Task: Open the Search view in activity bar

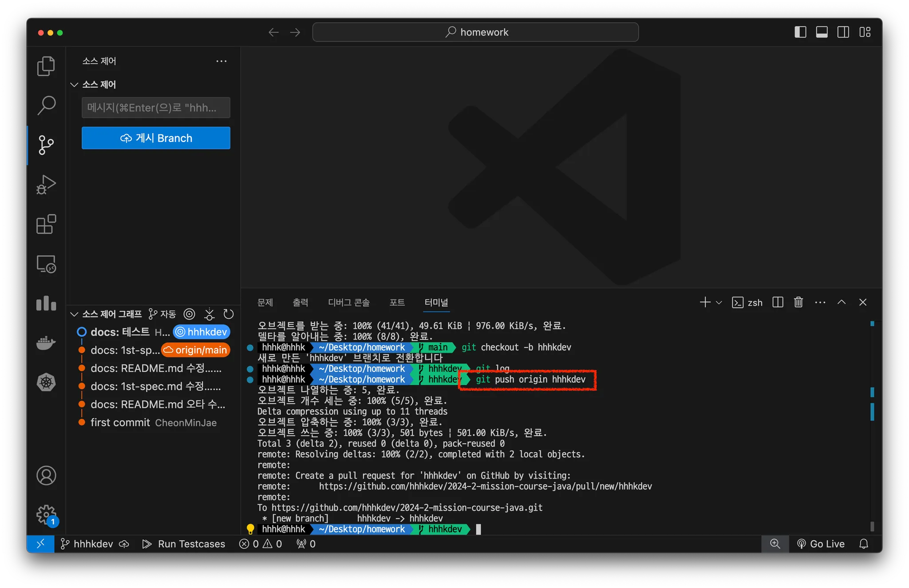Action: click(46, 105)
